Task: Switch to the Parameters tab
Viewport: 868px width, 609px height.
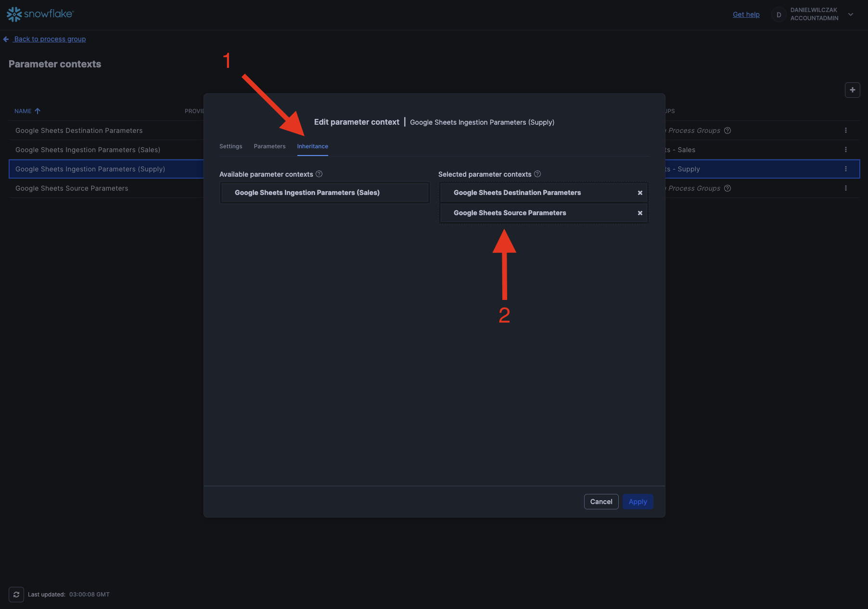Action: (269, 146)
